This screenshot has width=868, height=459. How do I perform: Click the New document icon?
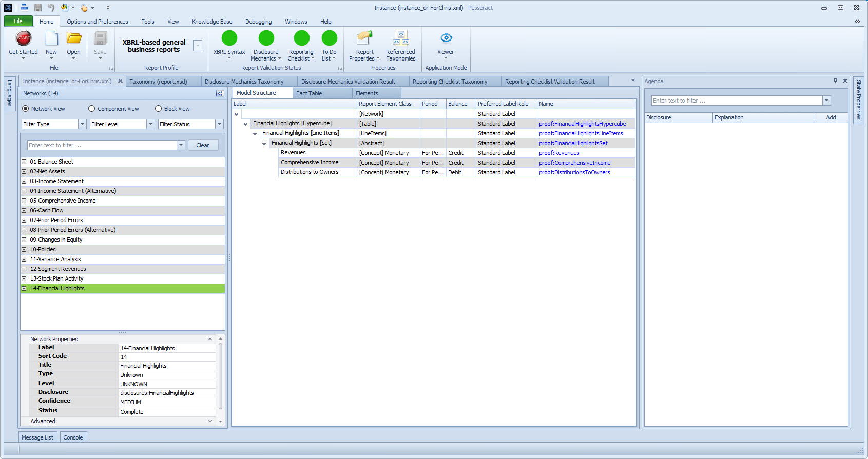(x=51, y=38)
